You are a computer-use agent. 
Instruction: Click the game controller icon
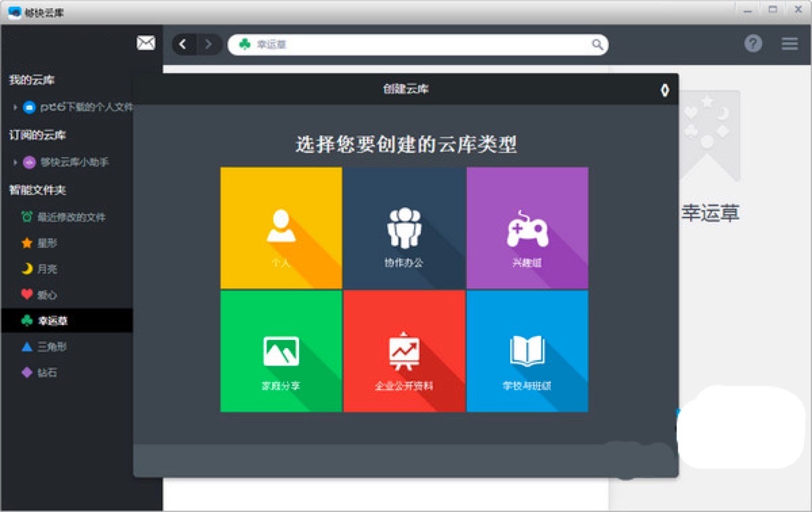point(527,229)
